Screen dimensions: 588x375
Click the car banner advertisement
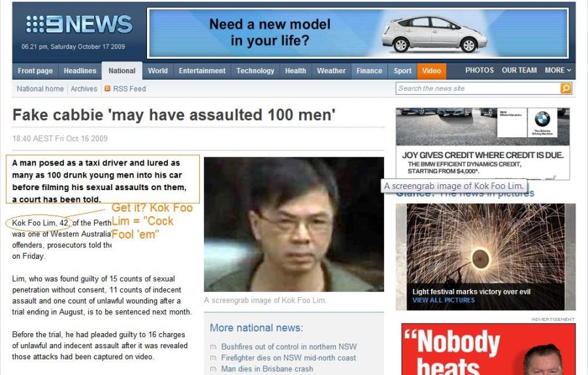point(358,33)
